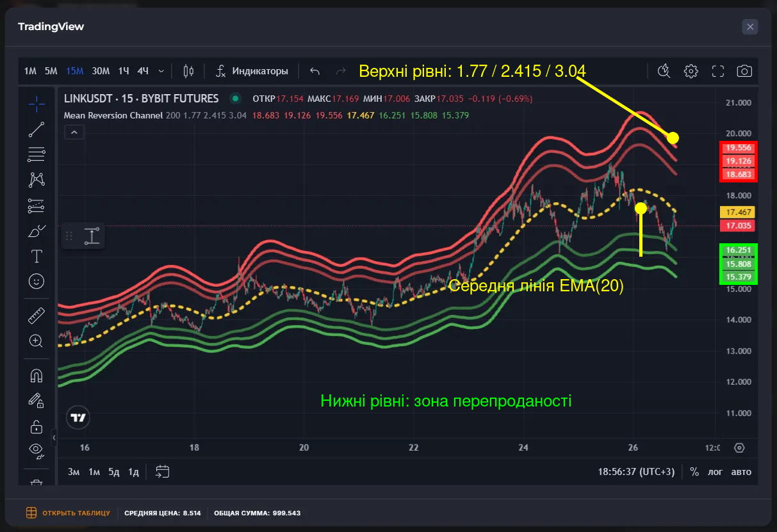Click the Средняя цена: 8.514 value
The height and width of the screenshot is (532, 777).
tap(163, 513)
